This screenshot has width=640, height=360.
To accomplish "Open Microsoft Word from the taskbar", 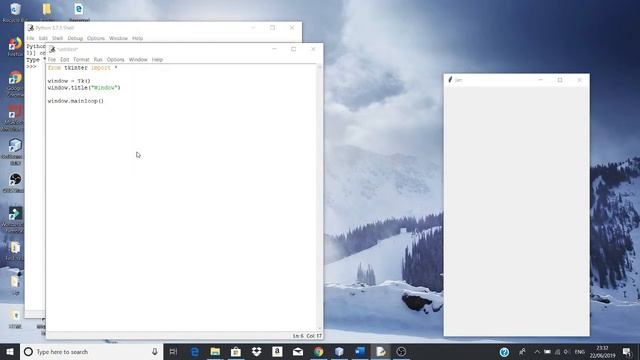I will pyautogui.click(x=360, y=351).
